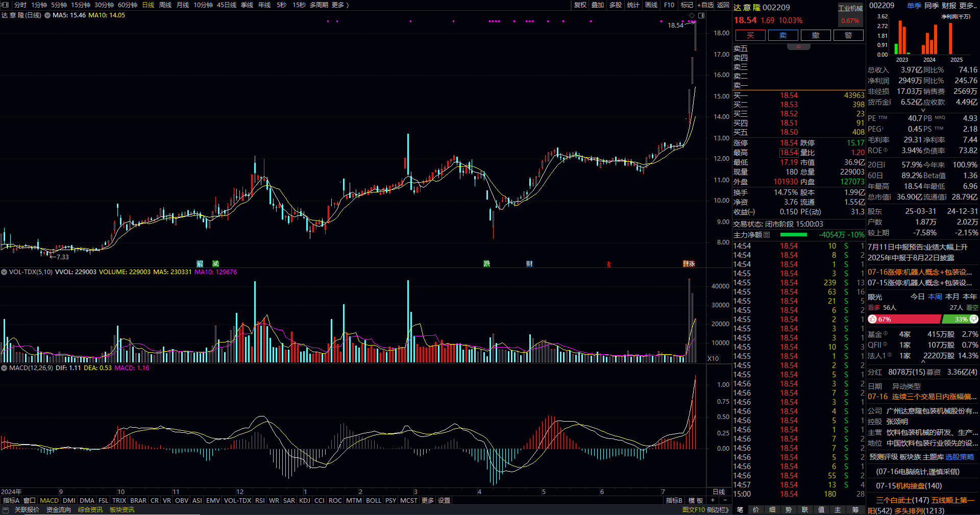
Task: Select the KDJ indicator tab
Action: pyautogui.click(x=304, y=500)
